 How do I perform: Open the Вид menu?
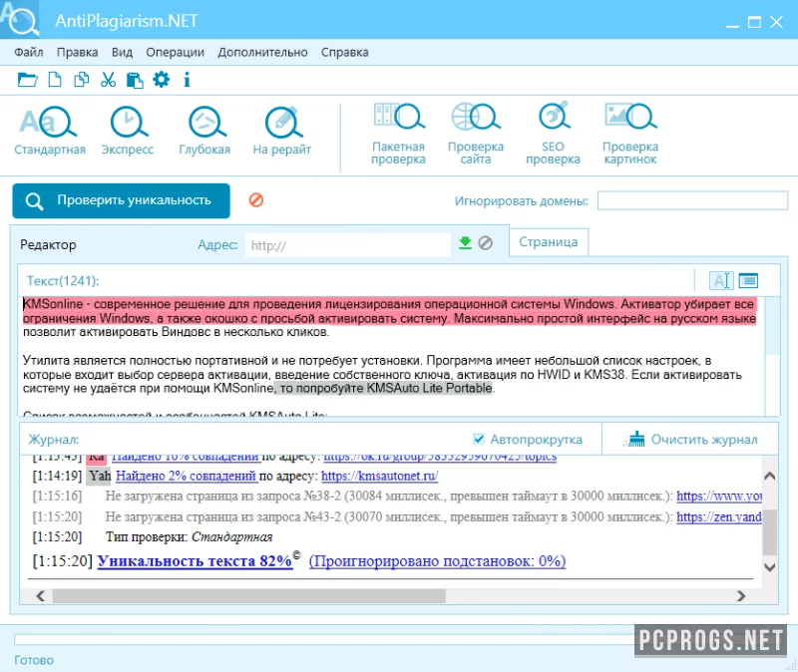pos(122,52)
